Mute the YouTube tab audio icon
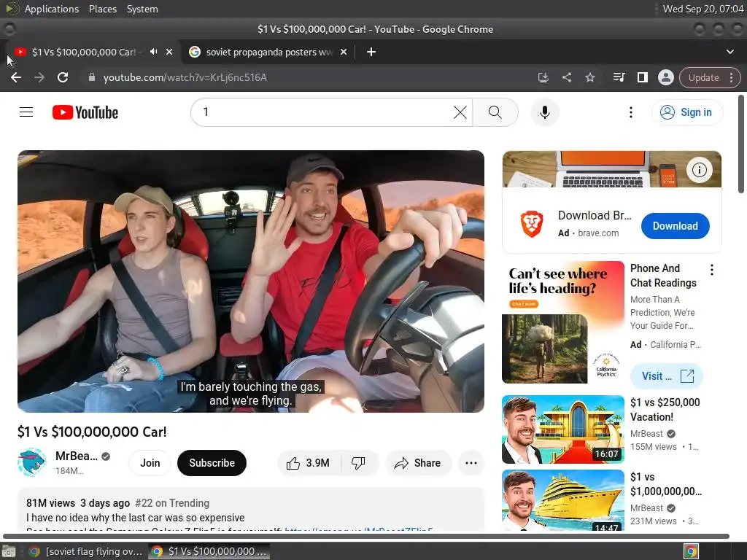The image size is (747, 560). click(x=153, y=52)
